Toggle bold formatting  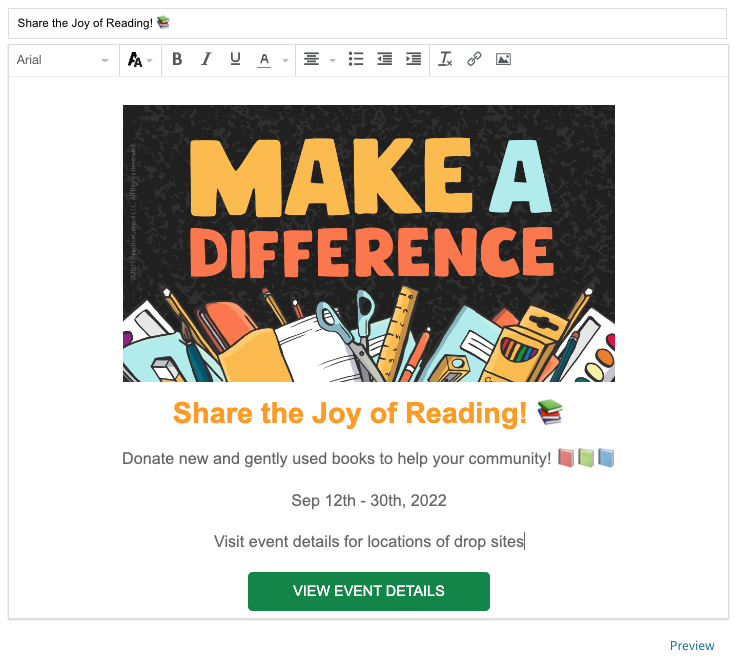[x=177, y=60]
